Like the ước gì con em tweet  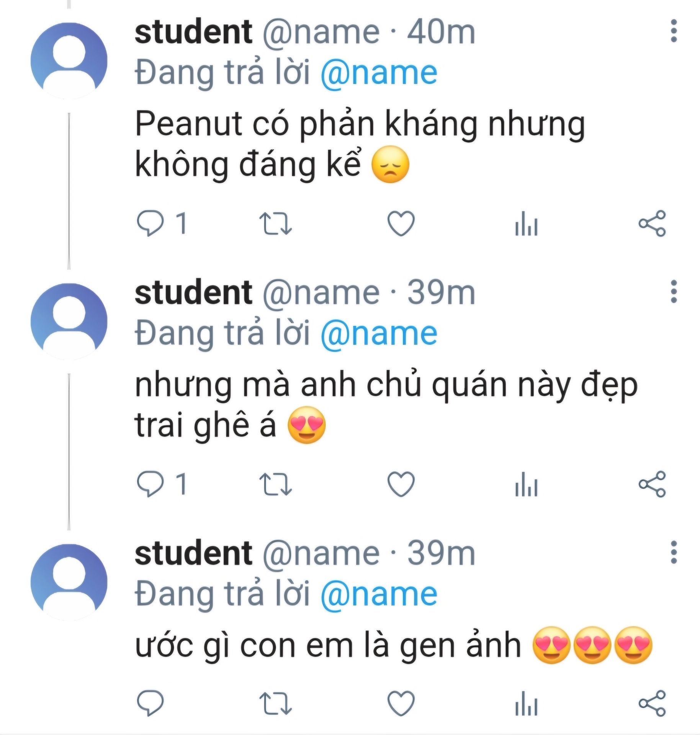[401, 703]
